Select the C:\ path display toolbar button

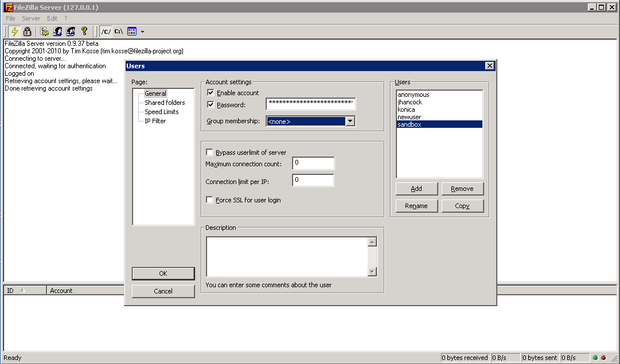tap(119, 32)
